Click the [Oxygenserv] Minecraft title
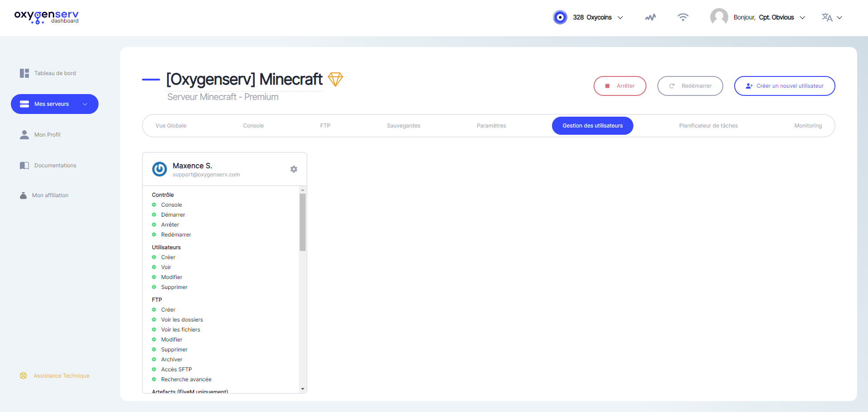Screen dimensions: 868x412 click(x=244, y=79)
